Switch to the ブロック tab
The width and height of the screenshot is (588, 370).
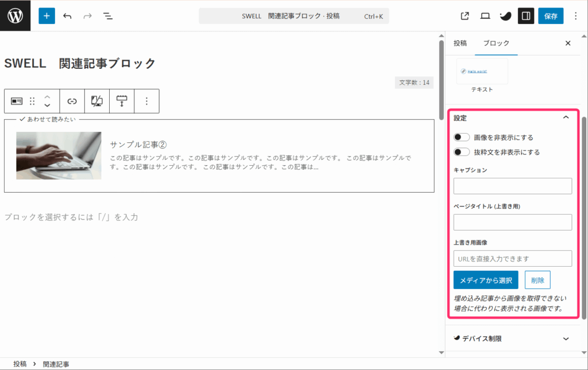point(496,43)
